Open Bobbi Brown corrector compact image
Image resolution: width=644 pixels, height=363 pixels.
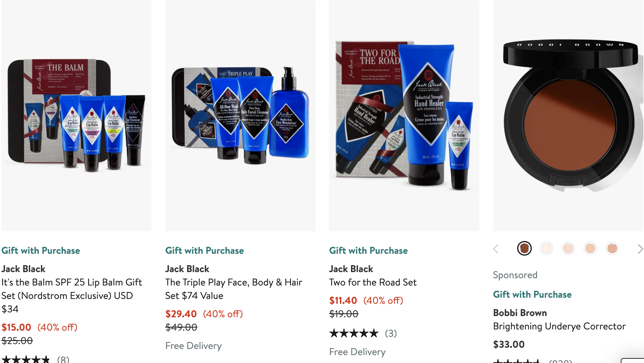[568, 116]
